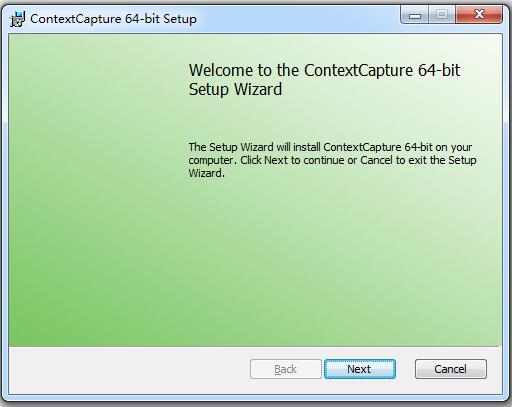Click the installer icon in the title bar
The height and width of the screenshot is (407, 512).
coord(17,19)
